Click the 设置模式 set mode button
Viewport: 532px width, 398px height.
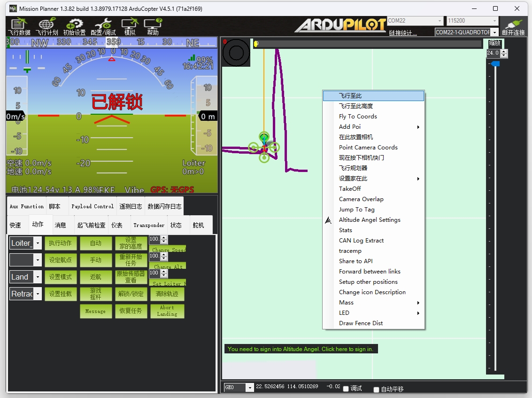tap(61, 277)
